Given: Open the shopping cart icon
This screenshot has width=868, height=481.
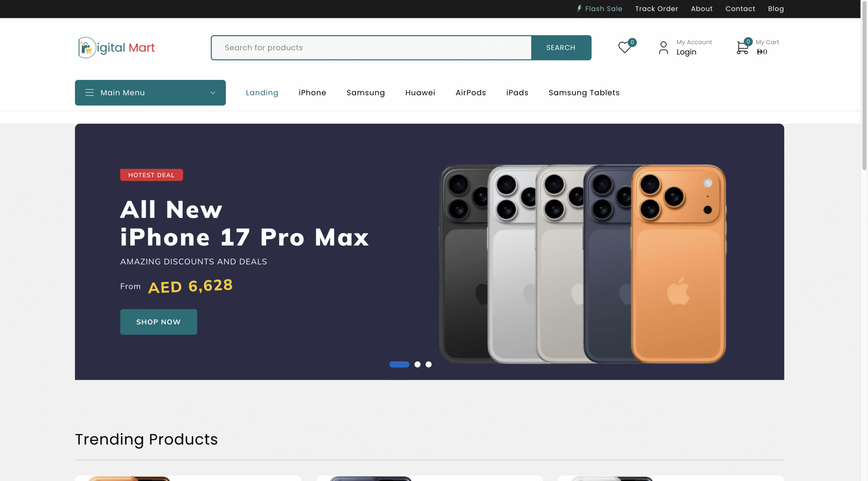Looking at the screenshot, I should [x=743, y=48].
